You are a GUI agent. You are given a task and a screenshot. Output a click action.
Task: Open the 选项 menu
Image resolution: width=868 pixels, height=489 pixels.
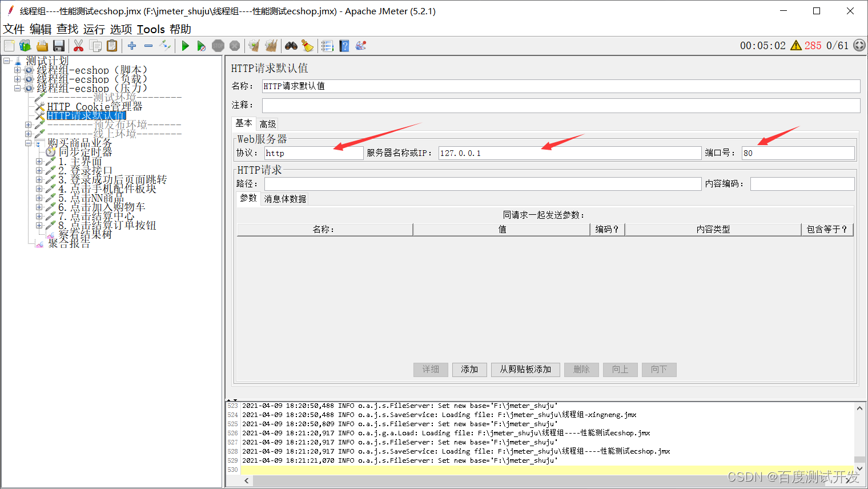(x=121, y=29)
